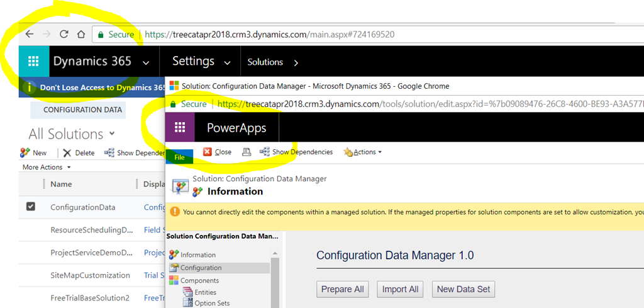Open the Actions menu in solution window

pyautogui.click(x=363, y=152)
